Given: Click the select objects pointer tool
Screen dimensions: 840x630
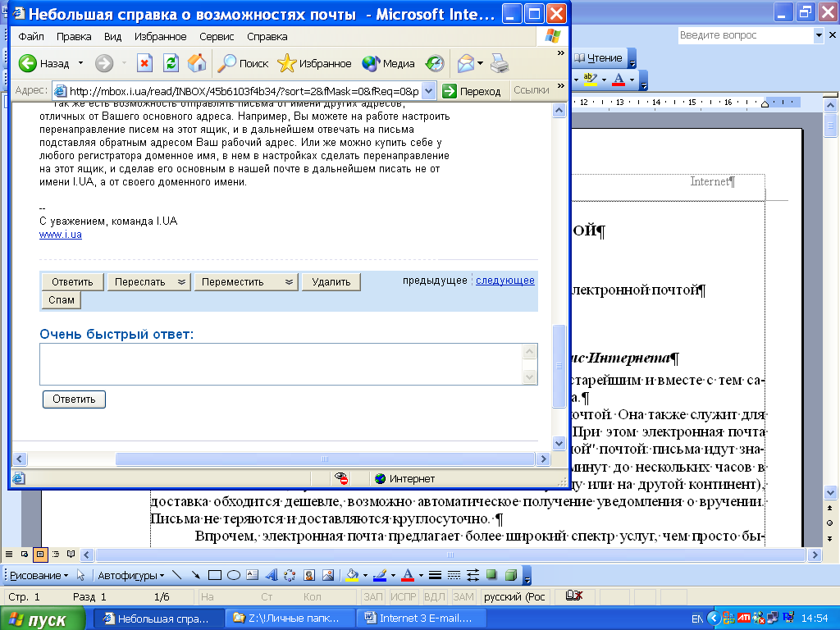Looking at the screenshot, I should click(x=81, y=575).
